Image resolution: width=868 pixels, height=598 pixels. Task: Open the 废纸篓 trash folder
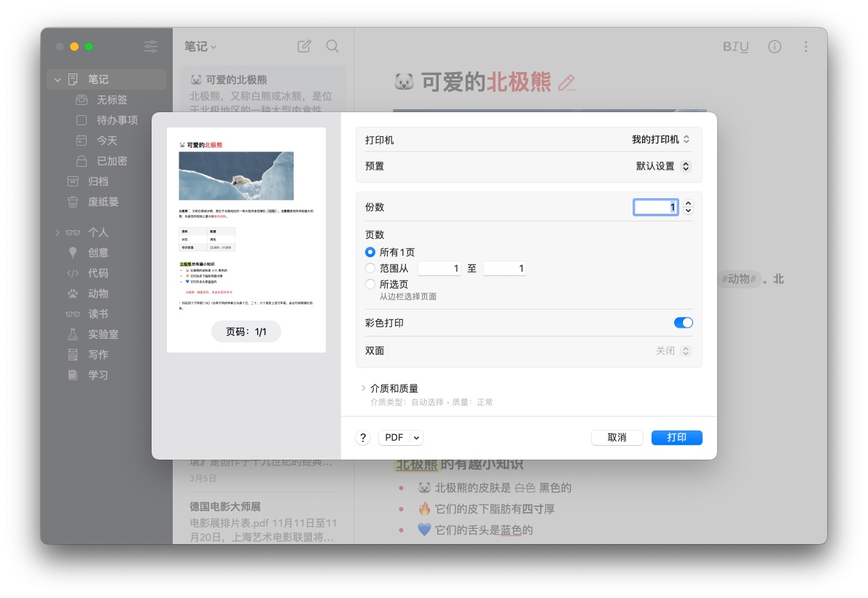point(103,202)
